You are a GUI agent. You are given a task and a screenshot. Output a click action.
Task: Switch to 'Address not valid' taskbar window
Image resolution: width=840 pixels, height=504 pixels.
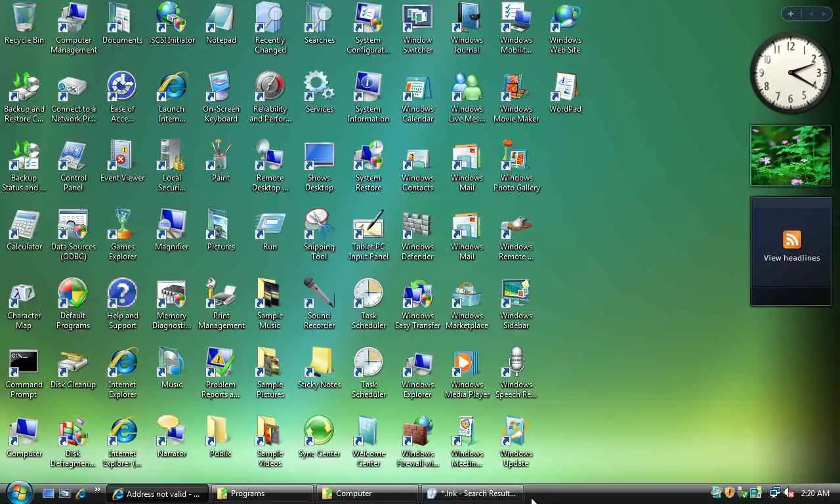157,493
